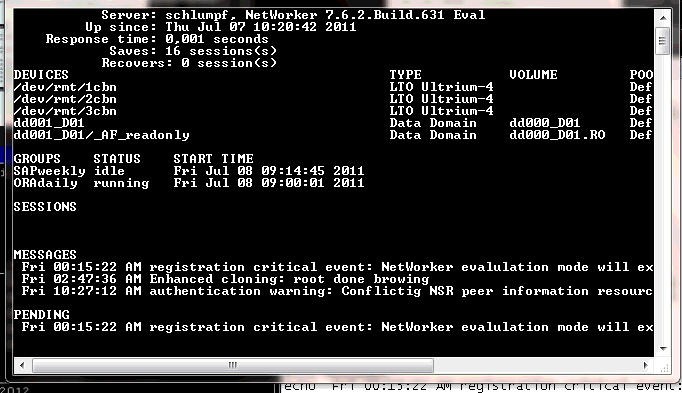Click the STATUS heading

(x=117, y=159)
